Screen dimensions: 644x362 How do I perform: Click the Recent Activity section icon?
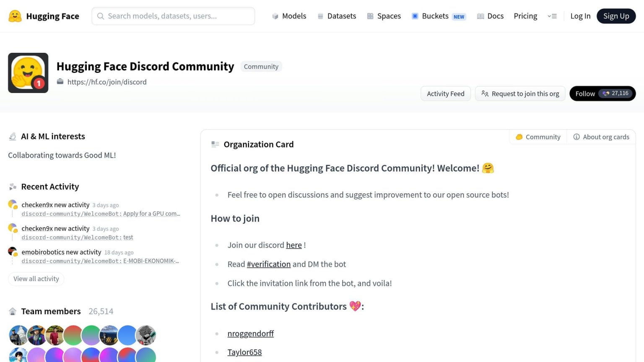coord(13,187)
